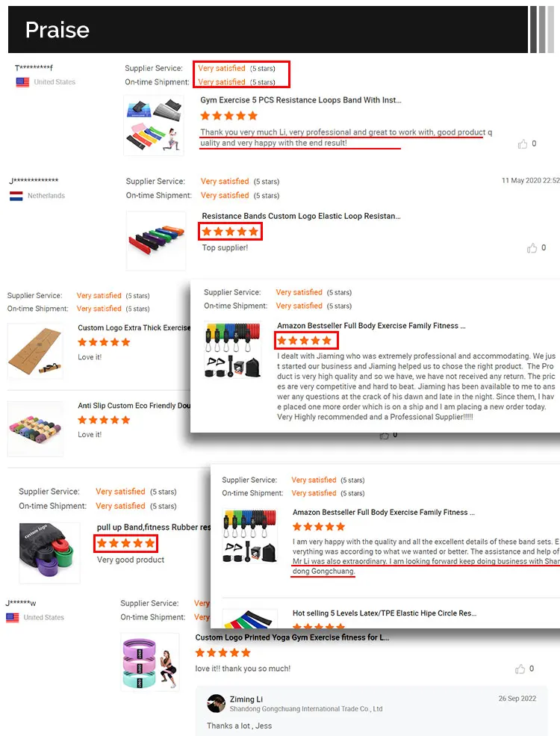Open Gym Exercise 5 PCS Resistance Loops product
The height and width of the screenshot is (736, 560).
point(301,100)
